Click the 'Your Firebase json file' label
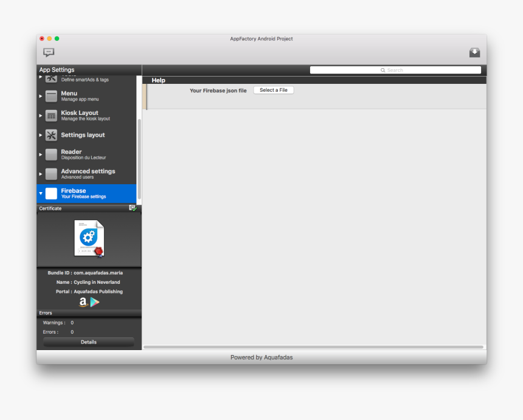Viewport: 523px width, 420px height. [218, 91]
